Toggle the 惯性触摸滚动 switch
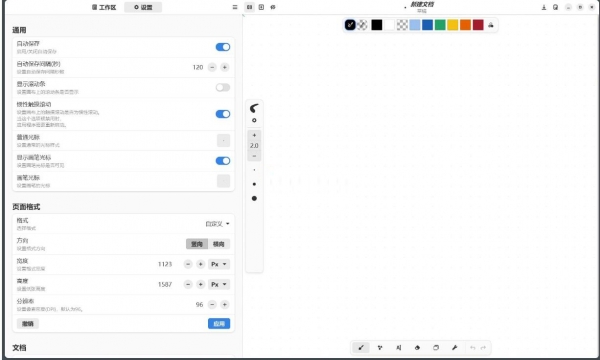600x360 pixels. pyautogui.click(x=223, y=114)
